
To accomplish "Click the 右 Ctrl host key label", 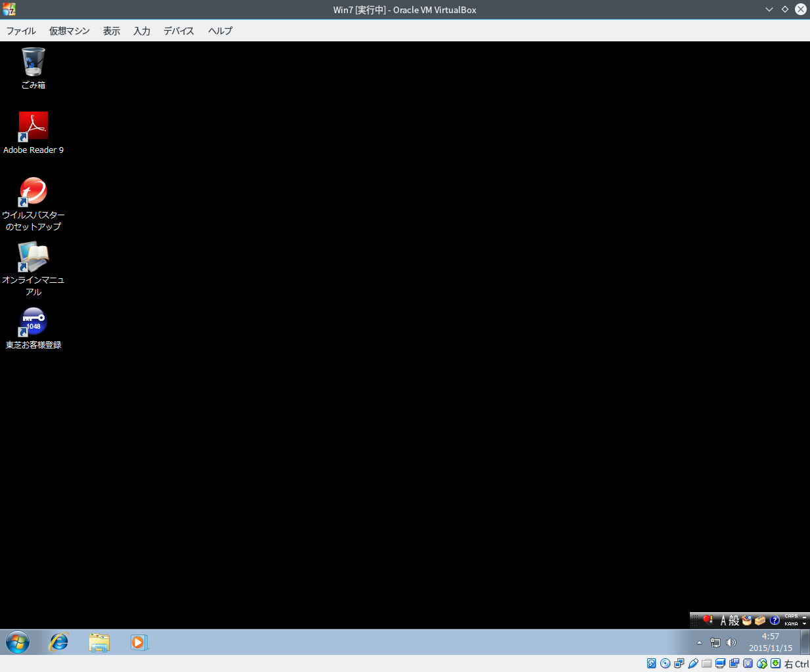I will [x=797, y=664].
